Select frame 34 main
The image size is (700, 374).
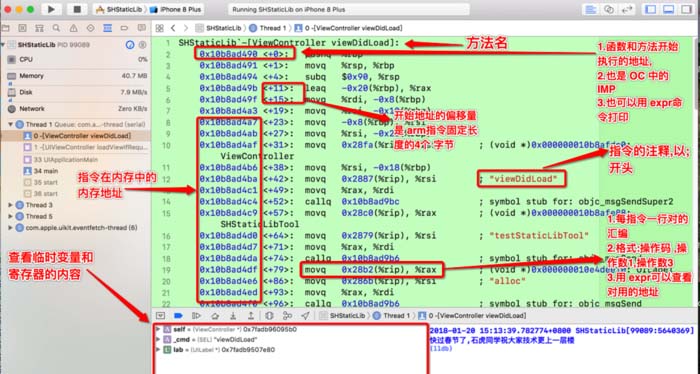coord(75,171)
